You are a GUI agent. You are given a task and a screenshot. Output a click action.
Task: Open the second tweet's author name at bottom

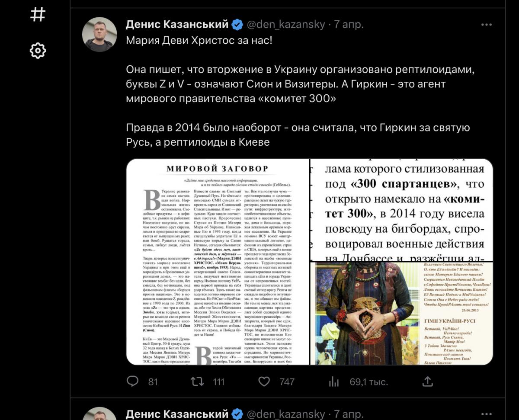(x=177, y=414)
